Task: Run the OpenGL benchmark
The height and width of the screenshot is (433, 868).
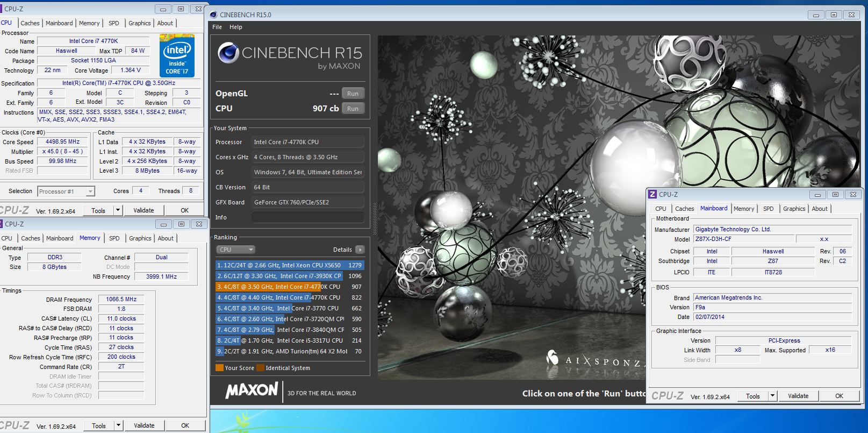Action: tap(353, 94)
